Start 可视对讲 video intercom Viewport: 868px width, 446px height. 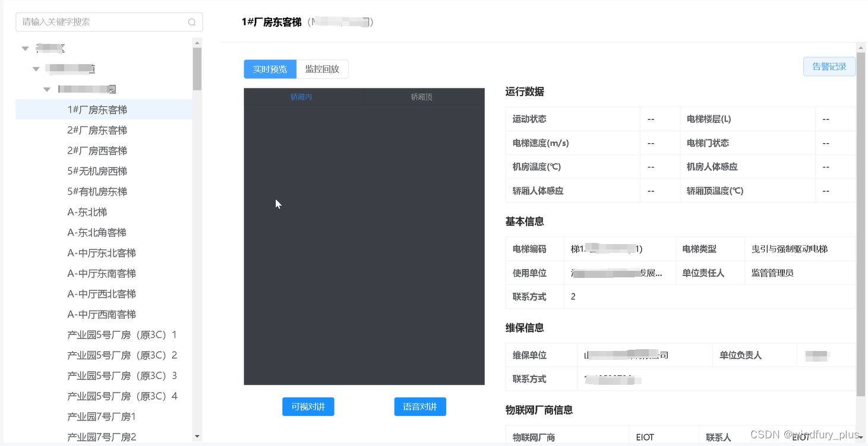click(x=308, y=407)
